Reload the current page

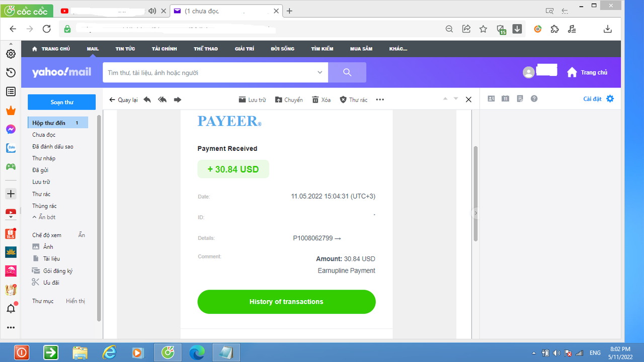(x=46, y=29)
